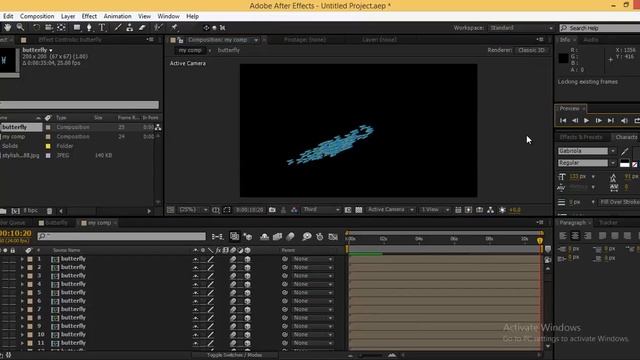Jump to first frame in Preview
Screen dimensions: 640x360
pyautogui.click(x=563, y=121)
